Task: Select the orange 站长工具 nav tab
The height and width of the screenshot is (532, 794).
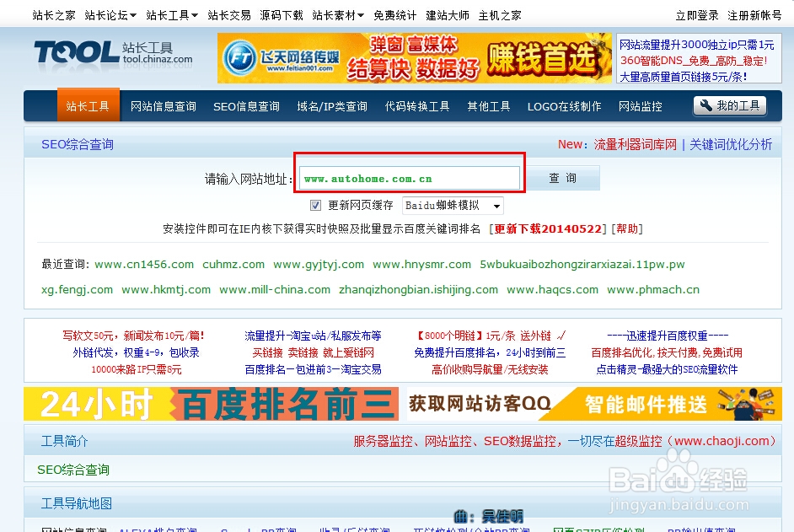Action: [x=89, y=106]
